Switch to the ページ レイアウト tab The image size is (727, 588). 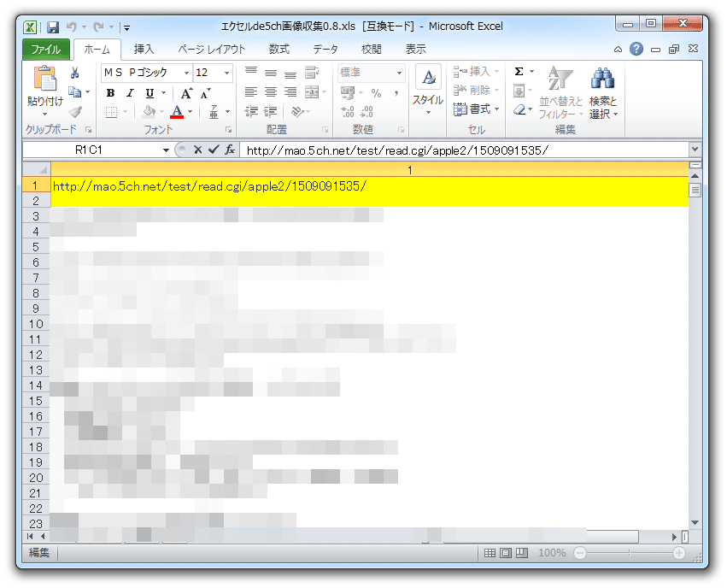(x=211, y=50)
